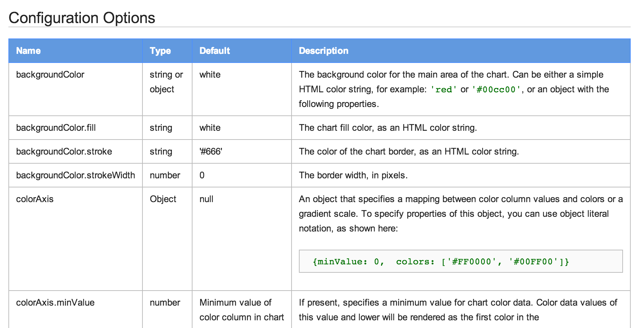Click the 'red' code example
This screenshot has width=644, height=328.
click(443, 90)
